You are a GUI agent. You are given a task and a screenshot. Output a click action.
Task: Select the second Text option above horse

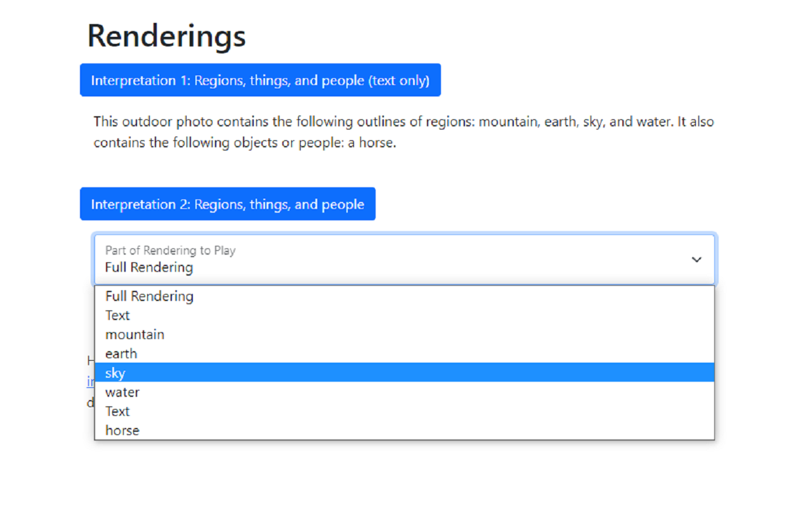[117, 411]
